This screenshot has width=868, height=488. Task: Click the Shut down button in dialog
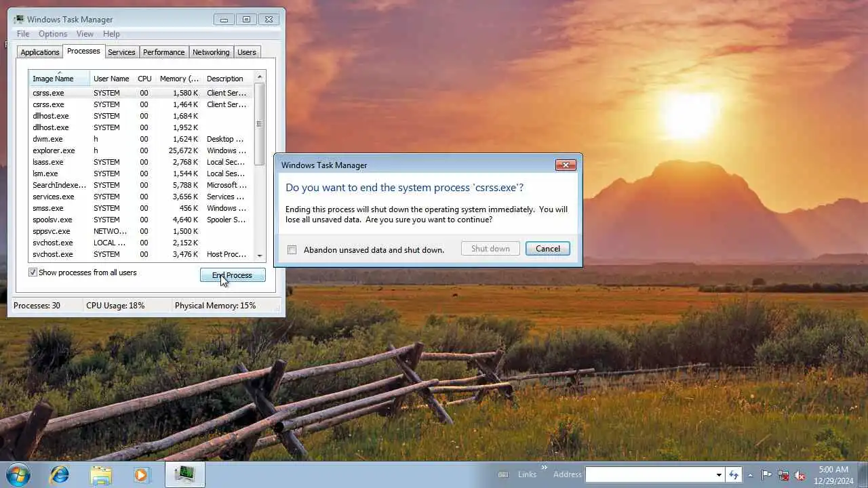coord(490,249)
